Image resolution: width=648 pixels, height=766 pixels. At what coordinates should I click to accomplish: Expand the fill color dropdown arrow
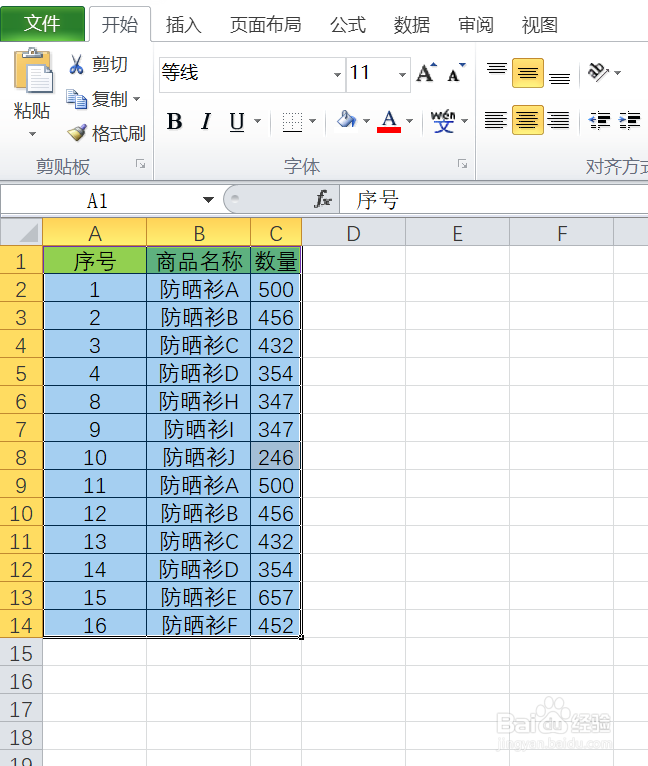click(x=366, y=121)
